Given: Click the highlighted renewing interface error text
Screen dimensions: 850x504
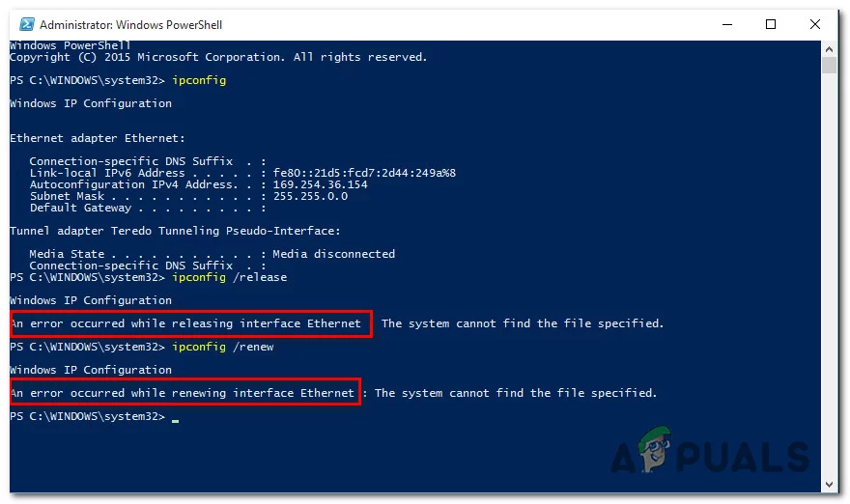Looking at the screenshot, I should point(184,393).
